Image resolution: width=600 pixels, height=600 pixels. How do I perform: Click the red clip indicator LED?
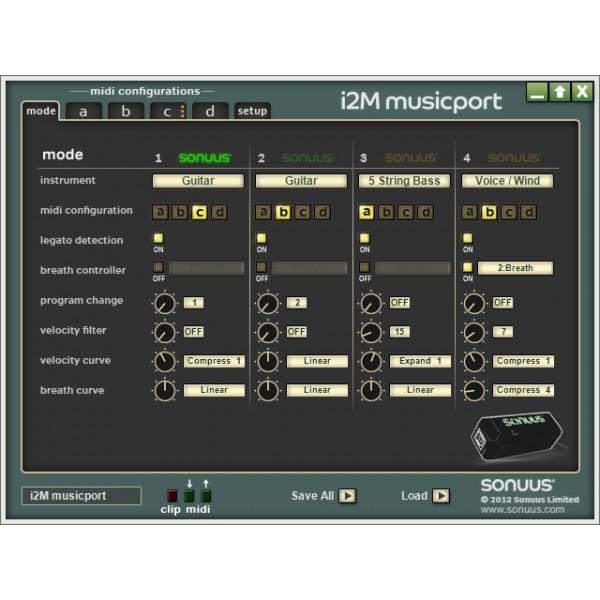click(x=172, y=496)
